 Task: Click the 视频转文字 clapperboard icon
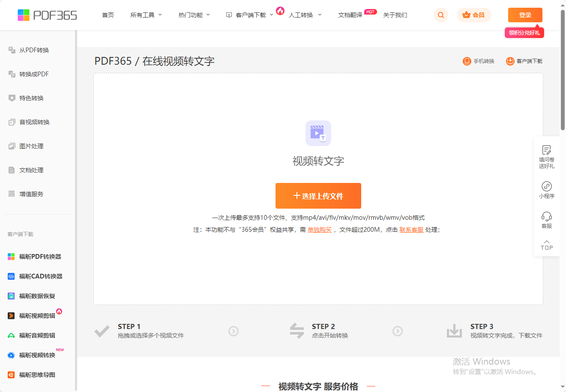(318, 133)
